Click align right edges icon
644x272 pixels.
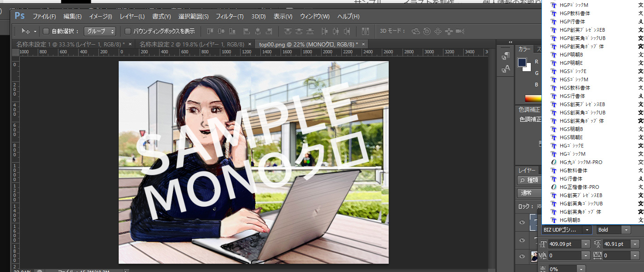(x=269, y=31)
